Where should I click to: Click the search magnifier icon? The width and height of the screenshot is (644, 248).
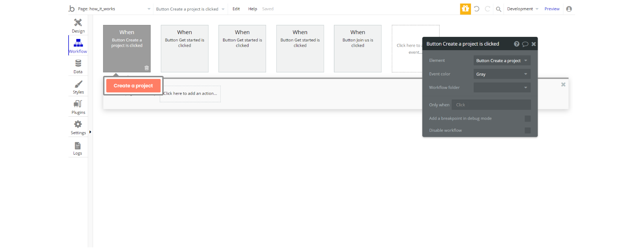click(x=498, y=9)
